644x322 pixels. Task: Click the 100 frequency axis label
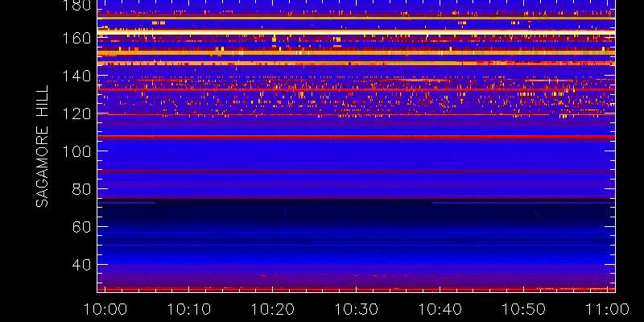[x=77, y=151]
